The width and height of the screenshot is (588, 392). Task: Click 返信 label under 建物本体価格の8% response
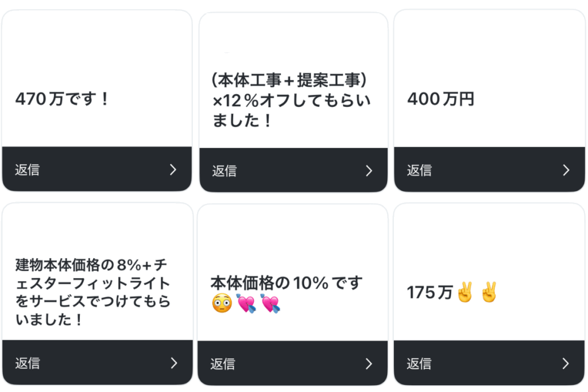[28, 363]
